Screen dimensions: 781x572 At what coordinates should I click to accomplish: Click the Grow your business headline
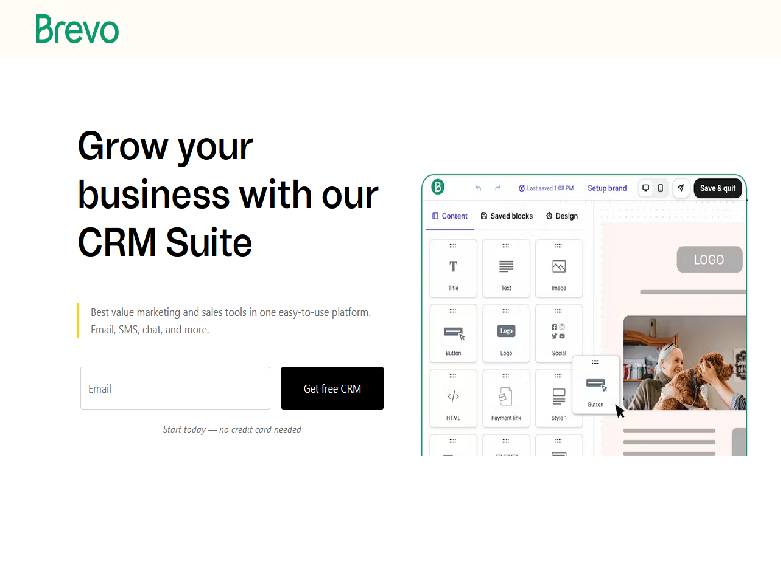tap(228, 194)
